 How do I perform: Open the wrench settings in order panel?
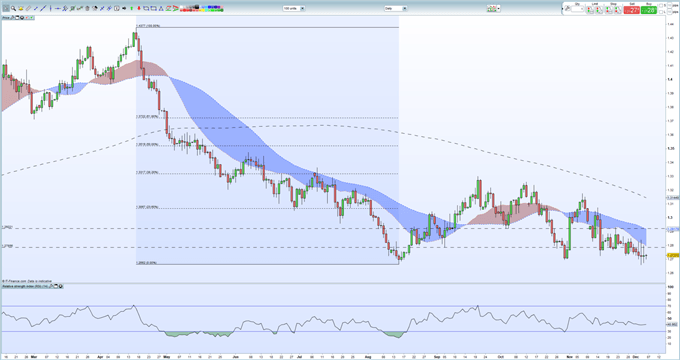(x=567, y=8)
